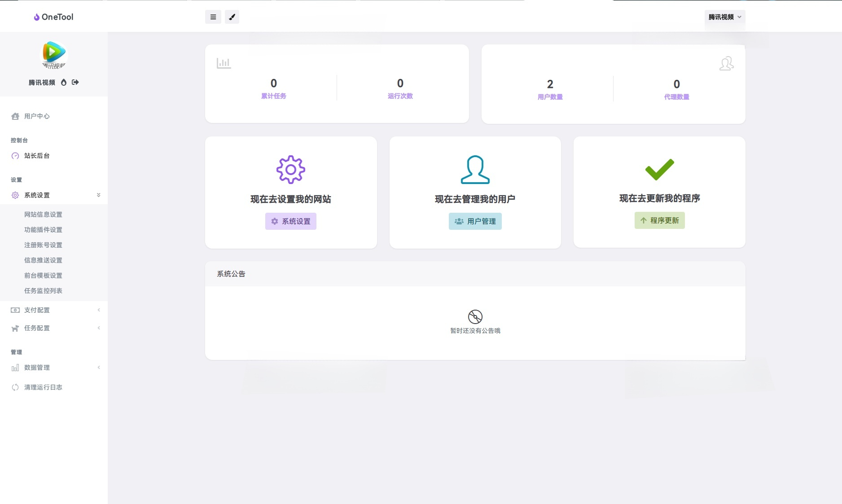
Task: Click the 程序更新 button
Action: pos(659,220)
